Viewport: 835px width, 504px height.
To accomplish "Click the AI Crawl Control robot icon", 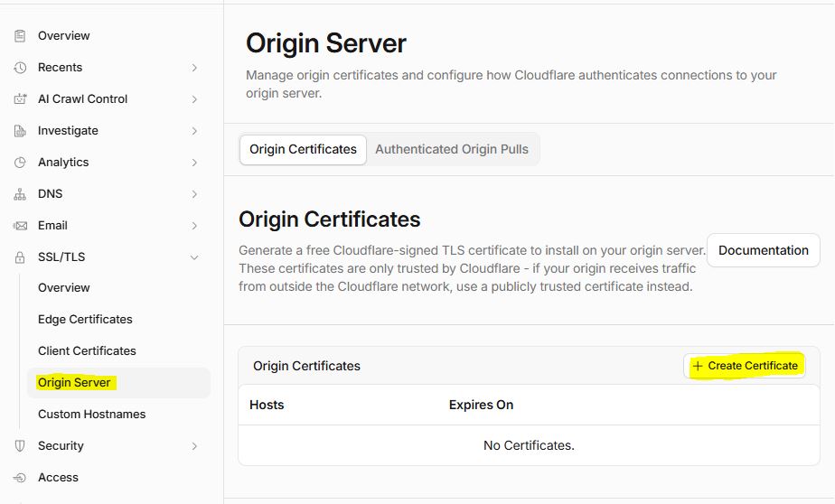I will [x=20, y=99].
